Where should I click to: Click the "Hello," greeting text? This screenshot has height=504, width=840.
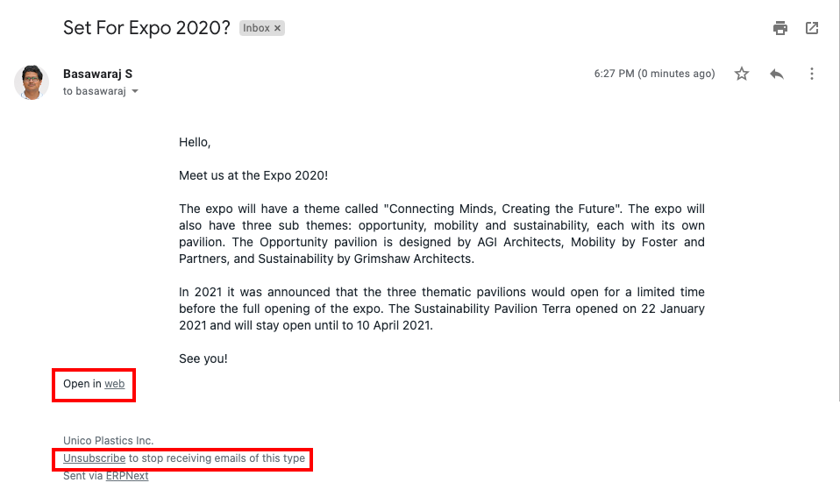pyautogui.click(x=195, y=142)
